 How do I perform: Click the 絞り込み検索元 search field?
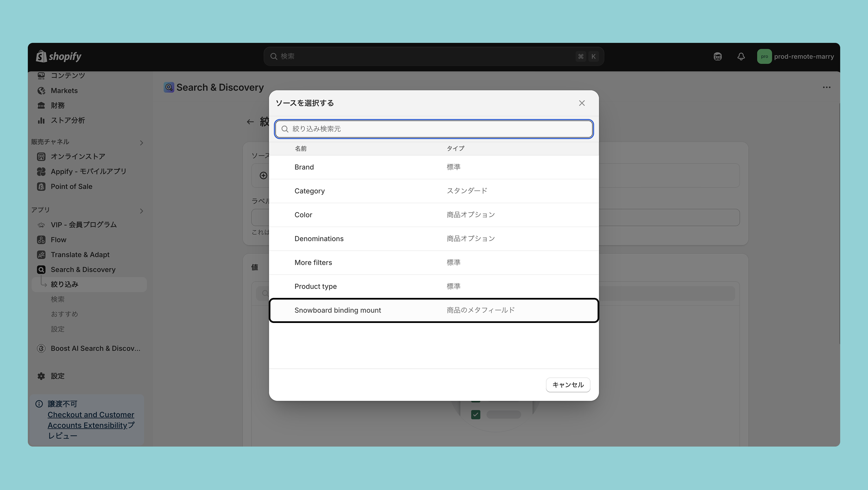[x=433, y=129]
